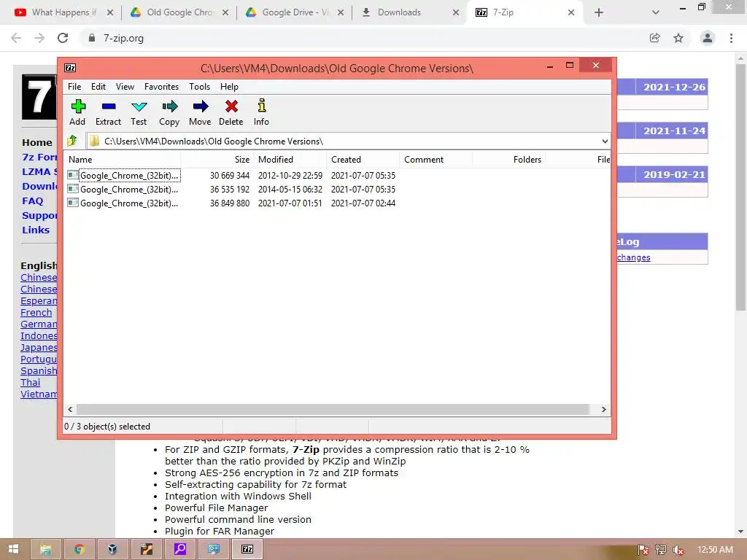The width and height of the screenshot is (747, 560).
Task: Click the 7z icon in the 7-Zip title bar
Action: 70,68
